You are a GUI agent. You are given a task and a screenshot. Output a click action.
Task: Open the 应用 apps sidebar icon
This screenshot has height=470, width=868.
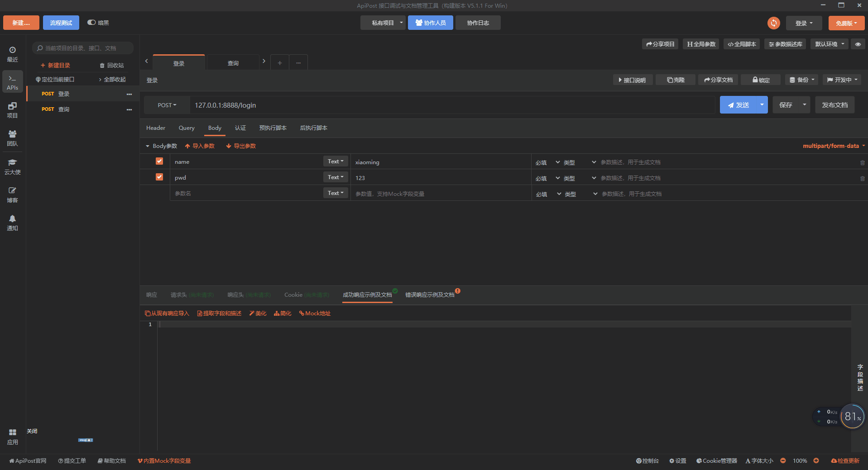[13, 437]
